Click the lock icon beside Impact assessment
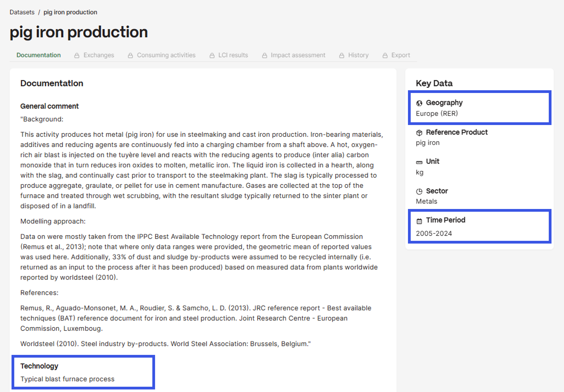Image resolution: width=564 pixels, height=392 pixels. 264,55
